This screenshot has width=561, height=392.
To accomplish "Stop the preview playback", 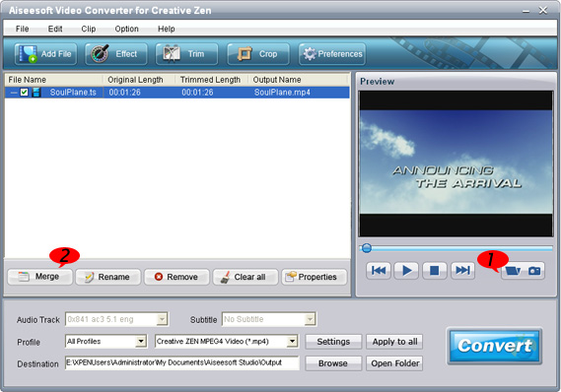I will tap(435, 271).
